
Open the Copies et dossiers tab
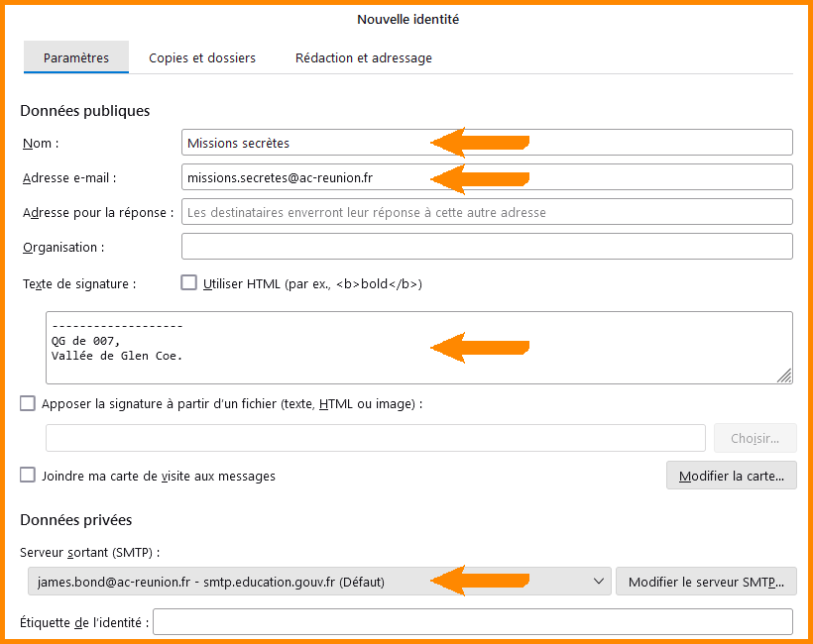point(202,57)
